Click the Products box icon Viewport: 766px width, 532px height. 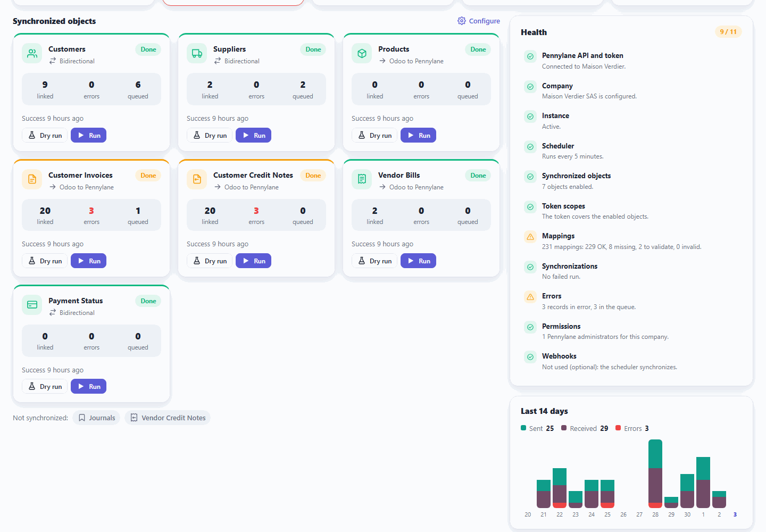(362, 54)
